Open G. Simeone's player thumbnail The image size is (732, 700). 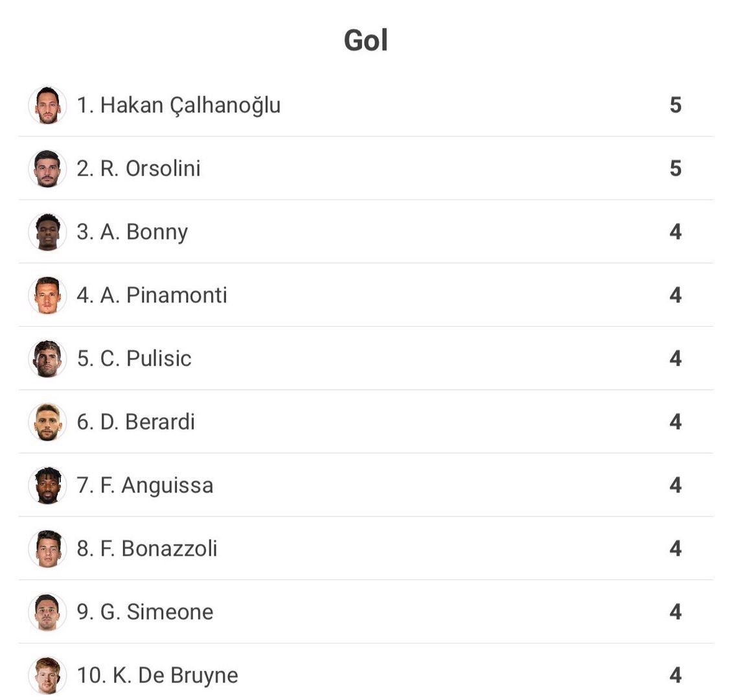[x=47, y=612]
